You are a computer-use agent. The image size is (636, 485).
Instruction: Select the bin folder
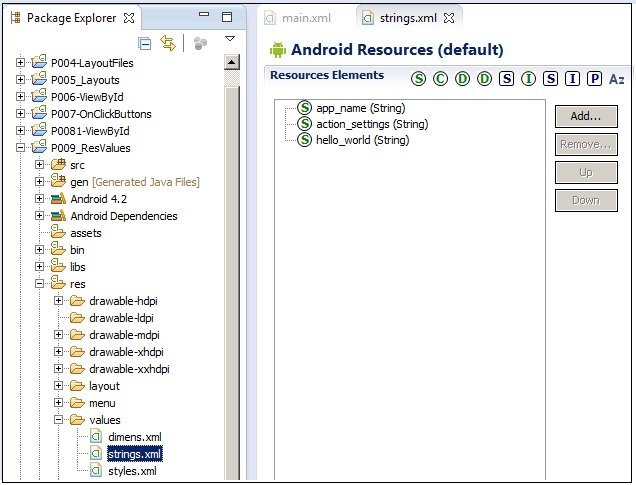(77, 250)
